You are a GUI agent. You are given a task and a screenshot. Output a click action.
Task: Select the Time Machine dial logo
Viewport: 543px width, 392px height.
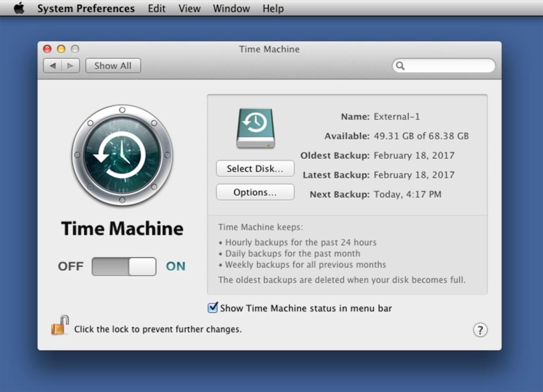122,155
